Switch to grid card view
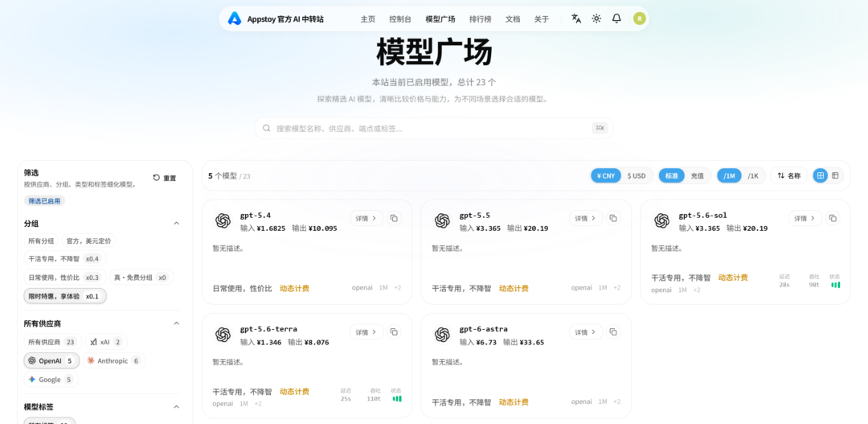868x424 pixels. (x=821, y=175)
